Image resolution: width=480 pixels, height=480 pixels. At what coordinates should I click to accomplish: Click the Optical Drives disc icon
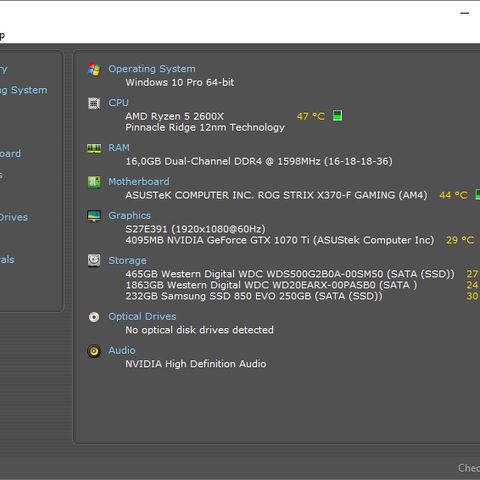[94, 317]
